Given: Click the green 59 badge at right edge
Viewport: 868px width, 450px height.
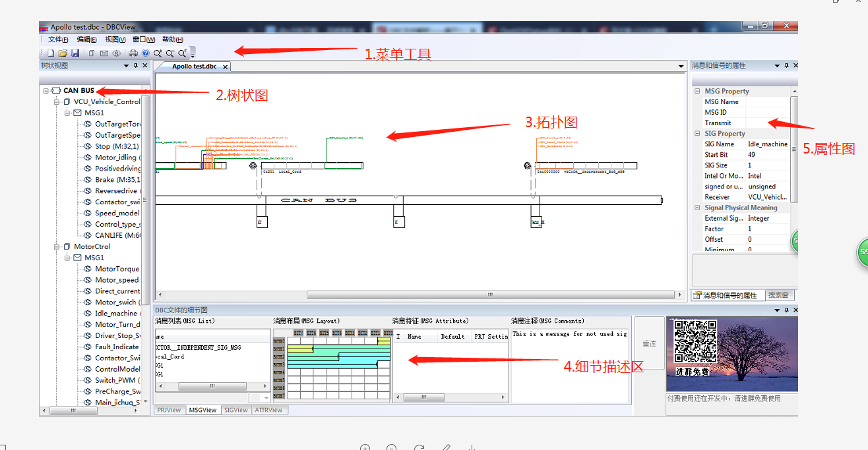Looking at the screenshot, I should [864, 252].
